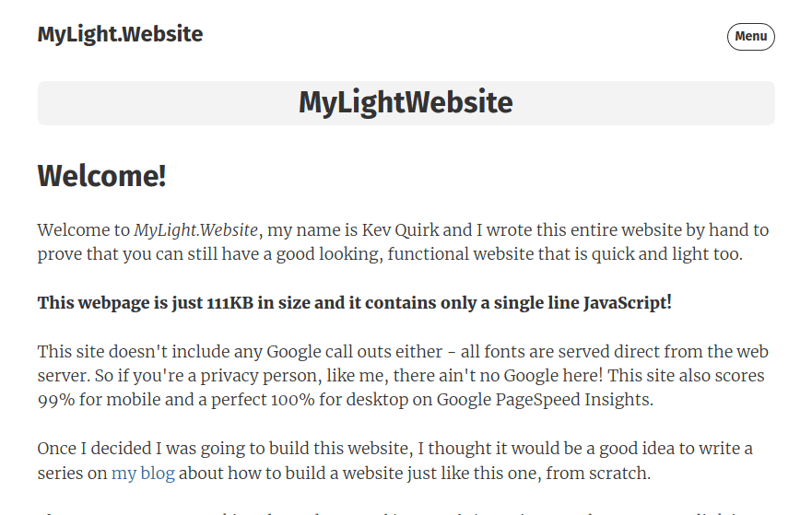Screen dimensions: 812x515
Task: Click the 'there ain't no Google here!' sentence
Action: (x=499, y=375)
